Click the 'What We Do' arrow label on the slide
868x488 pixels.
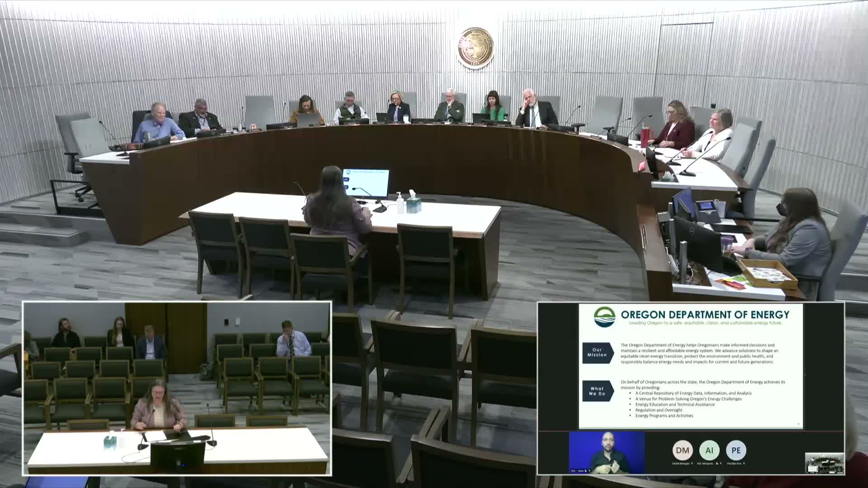click(x=597, y=391)
